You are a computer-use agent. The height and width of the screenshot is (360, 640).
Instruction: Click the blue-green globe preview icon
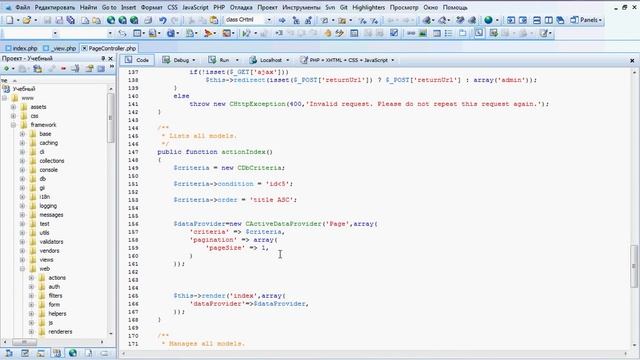tap(488, 20)
